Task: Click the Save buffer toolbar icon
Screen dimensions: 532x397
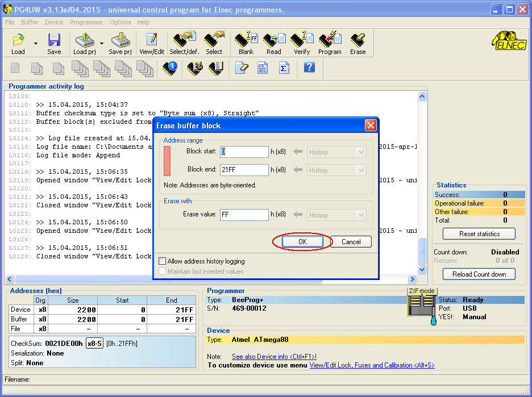Action: coord(54,43)
